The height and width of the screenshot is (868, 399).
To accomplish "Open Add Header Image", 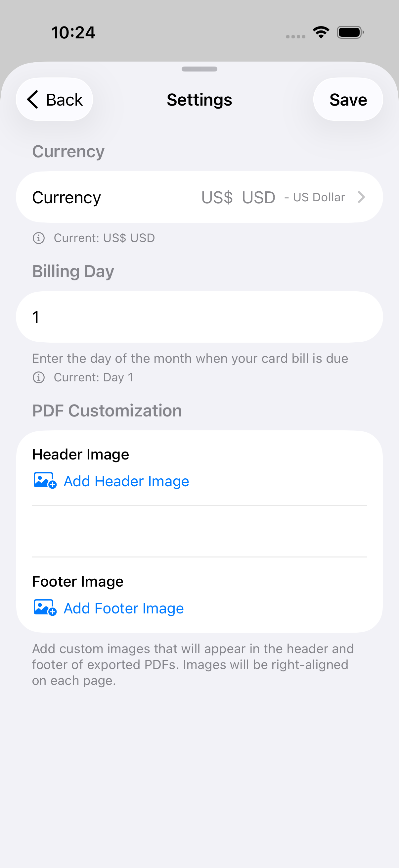I will pyautogui.click(x=126, y=481).
